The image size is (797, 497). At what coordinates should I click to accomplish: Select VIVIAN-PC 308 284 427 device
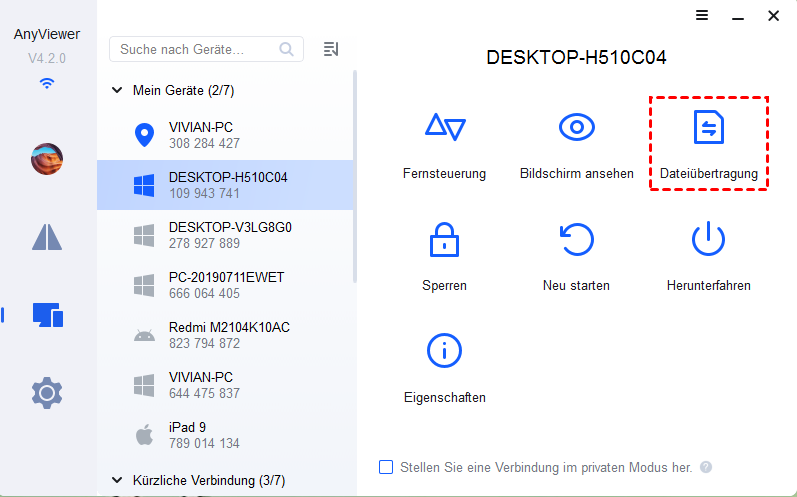pyautogui.click(x=225, y=135)
